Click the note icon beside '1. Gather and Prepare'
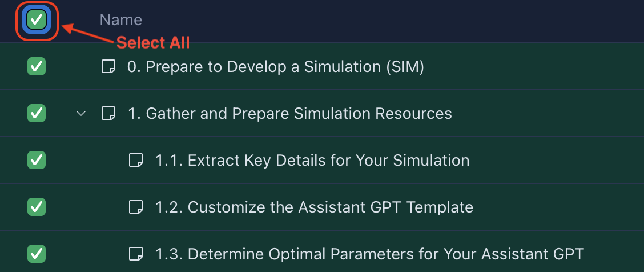The width and height of the screenshot is (644, 272). coord(108,113)
